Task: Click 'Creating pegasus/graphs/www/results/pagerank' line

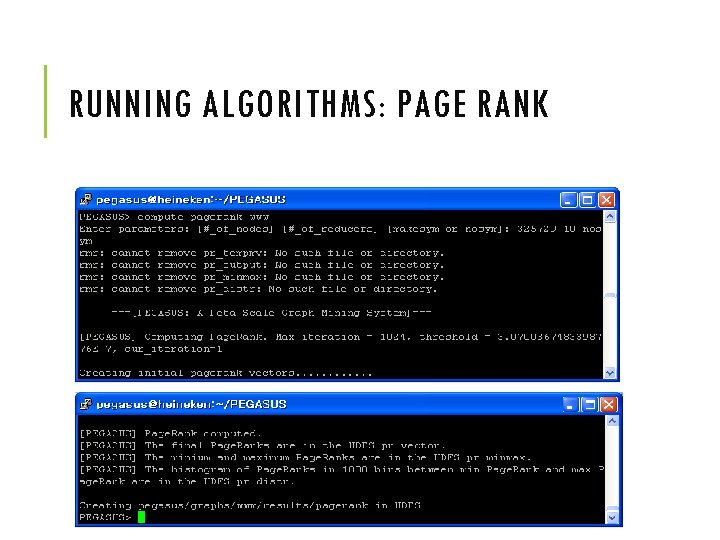Action: click(250, 505)
